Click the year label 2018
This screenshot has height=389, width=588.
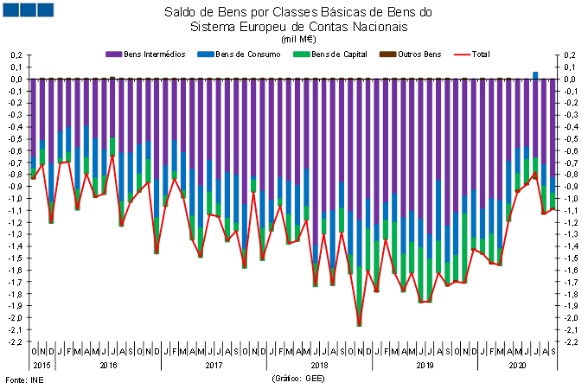[319, 365]
